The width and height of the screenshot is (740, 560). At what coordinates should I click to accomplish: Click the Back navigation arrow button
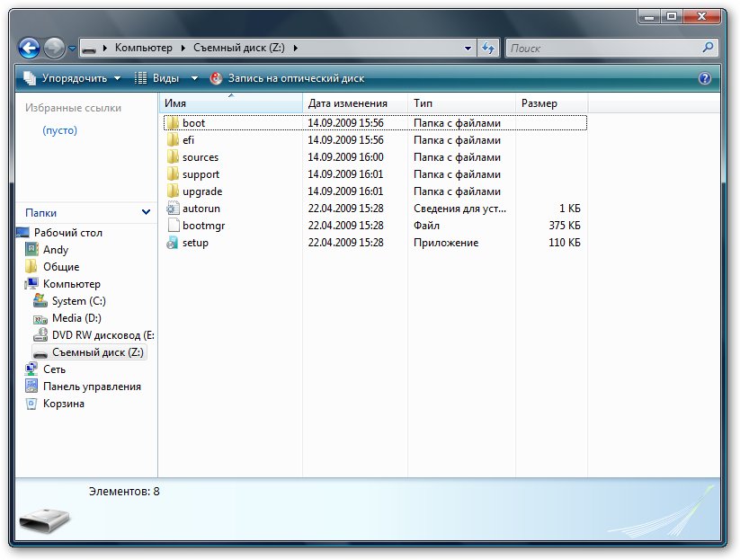29,49
